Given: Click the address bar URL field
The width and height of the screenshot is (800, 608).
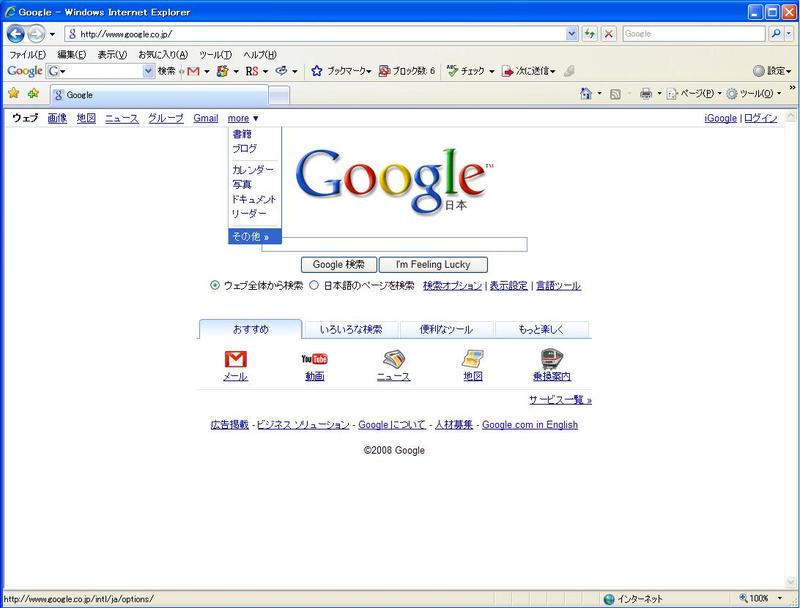Looking at the screenshot, I should (316, 34).
